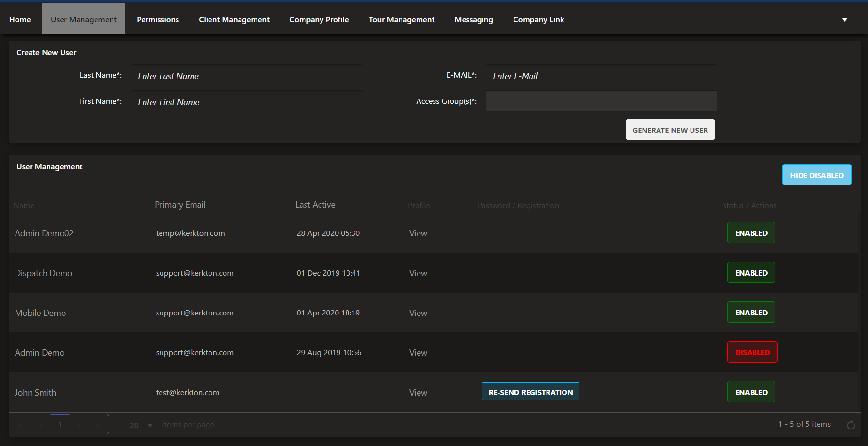
Task: Go to the last page arrow
Action: click(99, 425)
